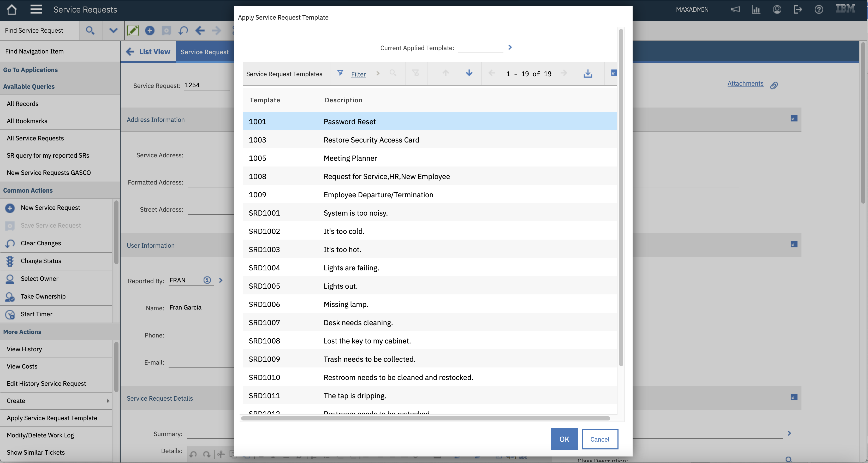Open the hamburger navigation menu
Screen dimensions: 868x463
36,9
